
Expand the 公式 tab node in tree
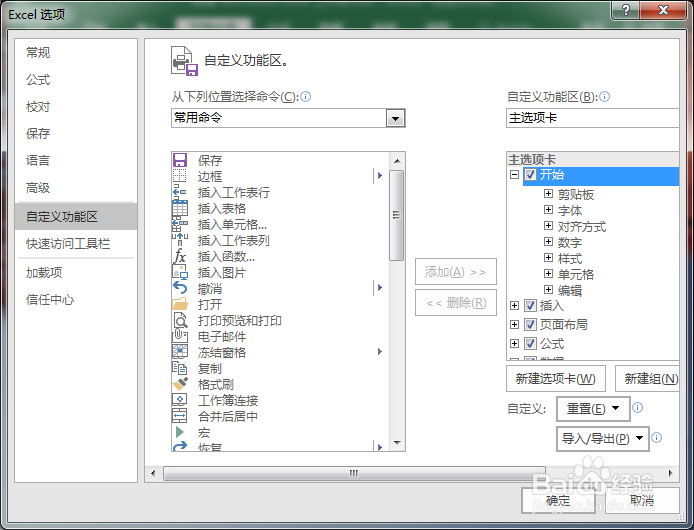pyautogui.click(x=514, y=344)
